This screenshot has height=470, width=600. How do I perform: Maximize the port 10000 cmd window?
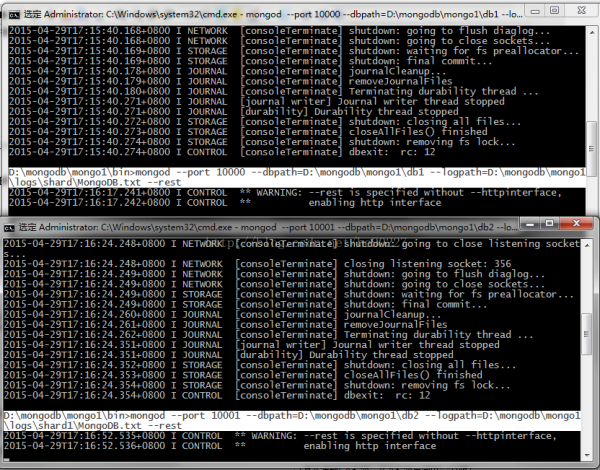point(554,11)
